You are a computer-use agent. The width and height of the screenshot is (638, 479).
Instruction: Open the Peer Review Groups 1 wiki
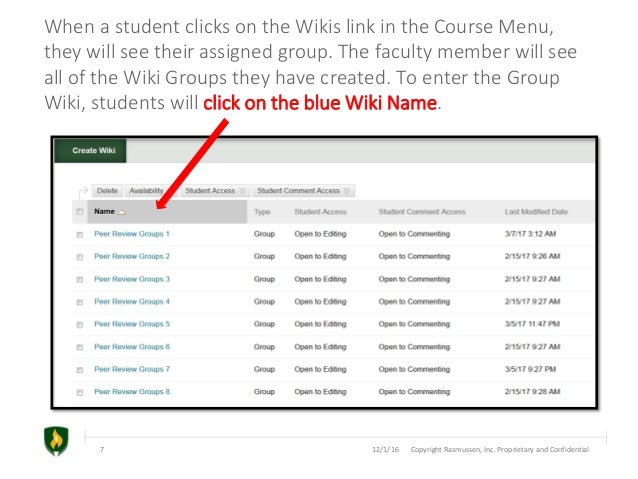point(132,234)
